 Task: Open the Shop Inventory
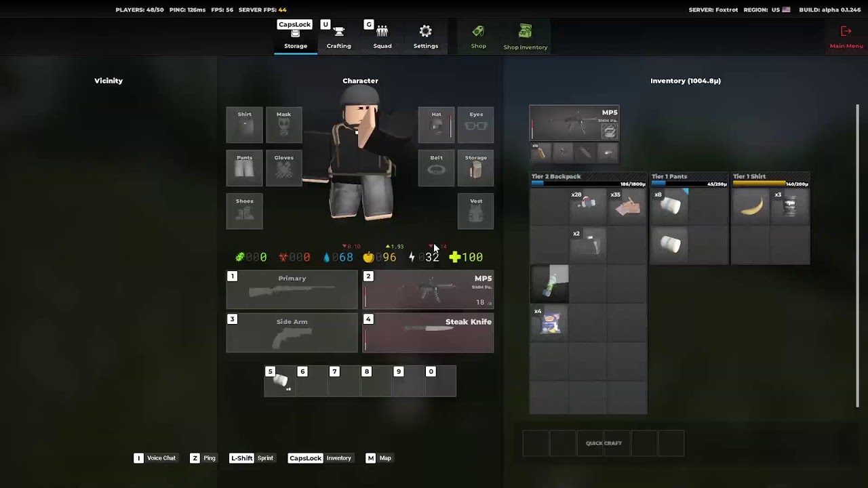pos(525,37)
